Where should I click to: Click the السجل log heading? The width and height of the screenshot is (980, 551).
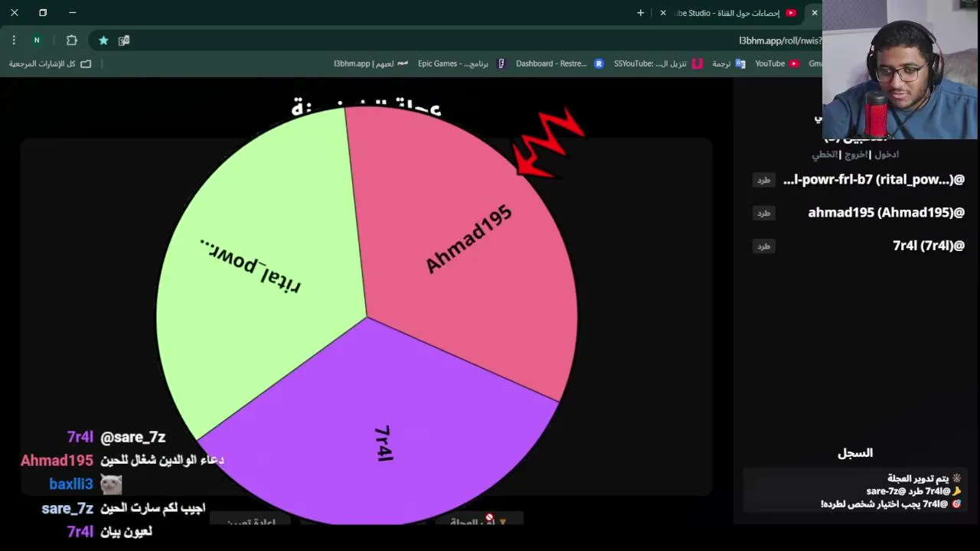click(854, 453)
